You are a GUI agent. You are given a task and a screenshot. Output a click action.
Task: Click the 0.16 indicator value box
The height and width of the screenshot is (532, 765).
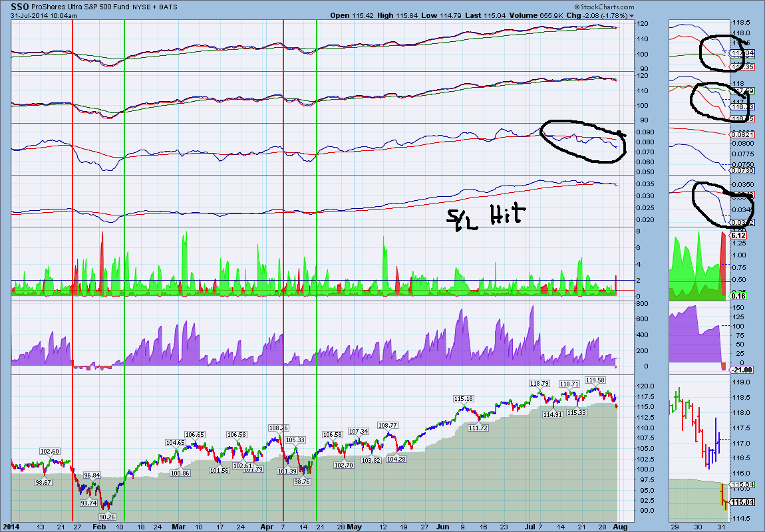pyautogui.click(x=739, y=296)
